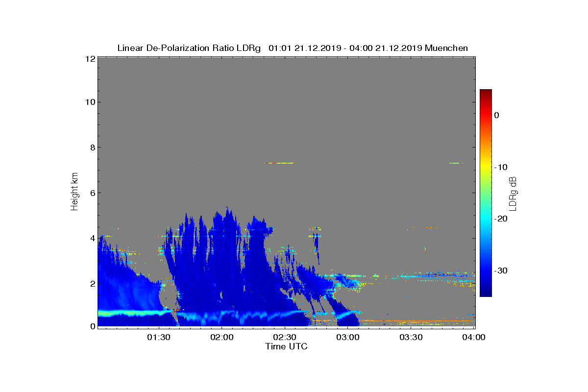Click the 02:30 time axis label

285,338
